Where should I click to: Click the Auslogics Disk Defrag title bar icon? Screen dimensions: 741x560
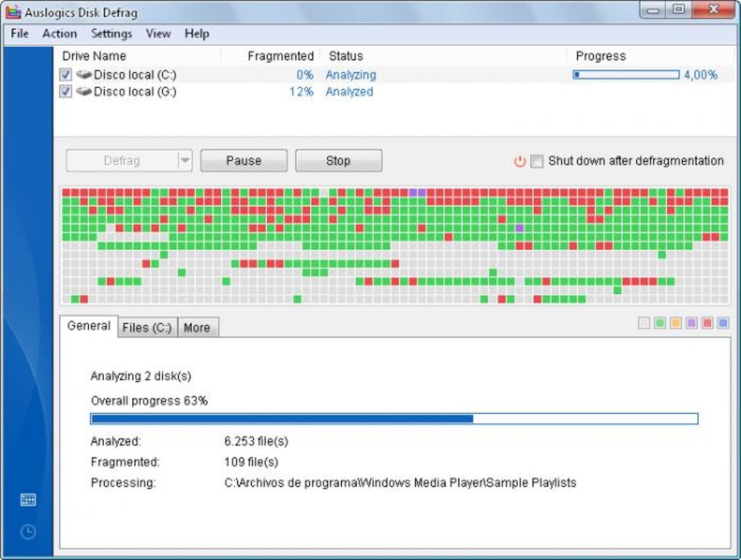pos(13,12)
